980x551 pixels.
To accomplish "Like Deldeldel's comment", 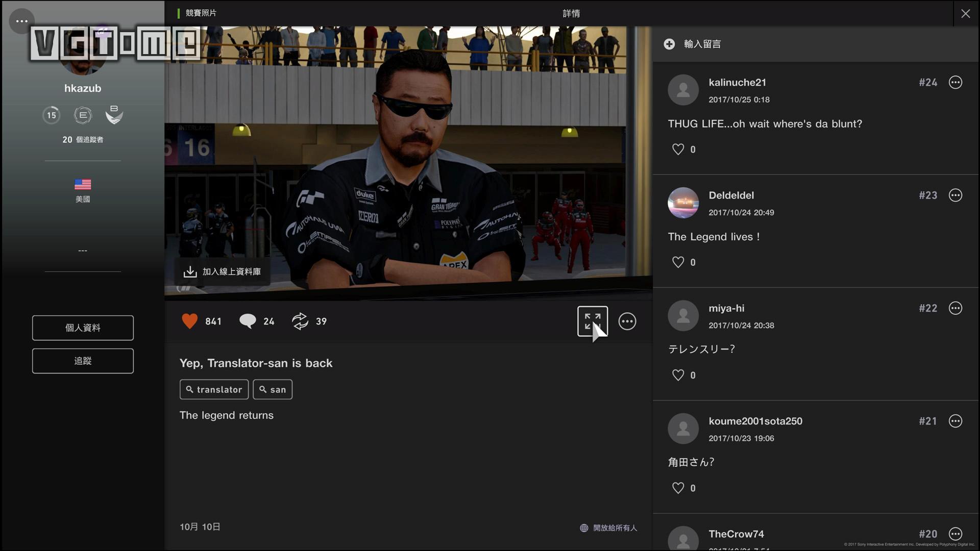I will [678, 262].
